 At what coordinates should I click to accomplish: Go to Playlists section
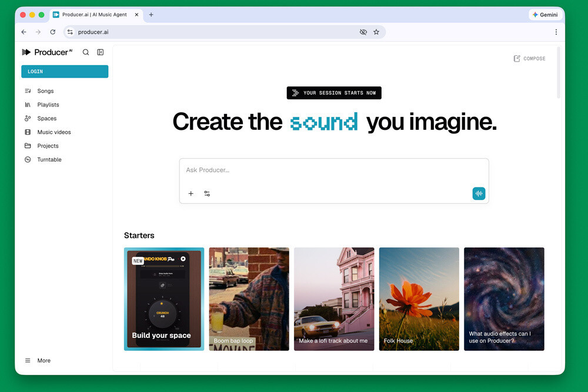[x=48, y=105]
